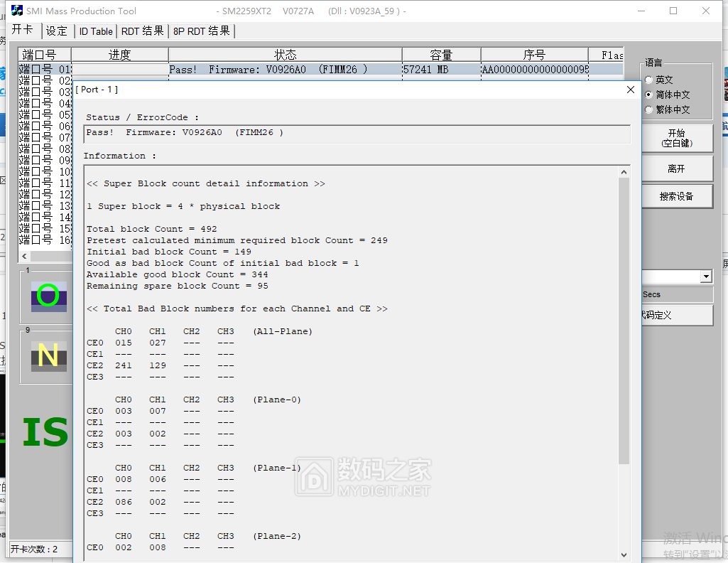The image size is (728, 563).
Task: Open the ID Table tab
Action: coord(96,31)
